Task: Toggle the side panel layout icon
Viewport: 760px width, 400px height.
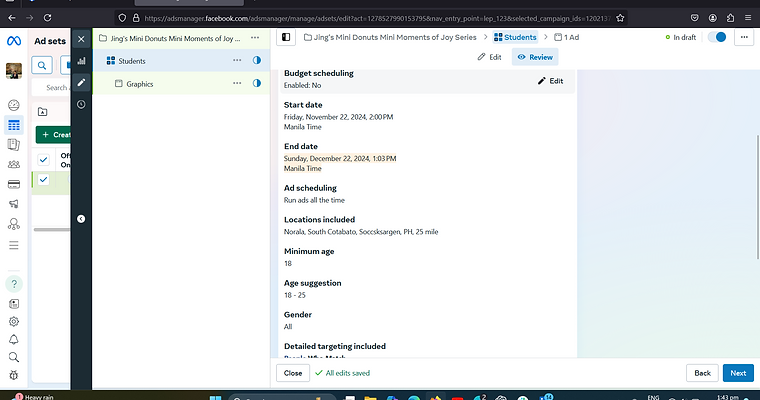Action: pyautogui.click(x=286, y=37)
